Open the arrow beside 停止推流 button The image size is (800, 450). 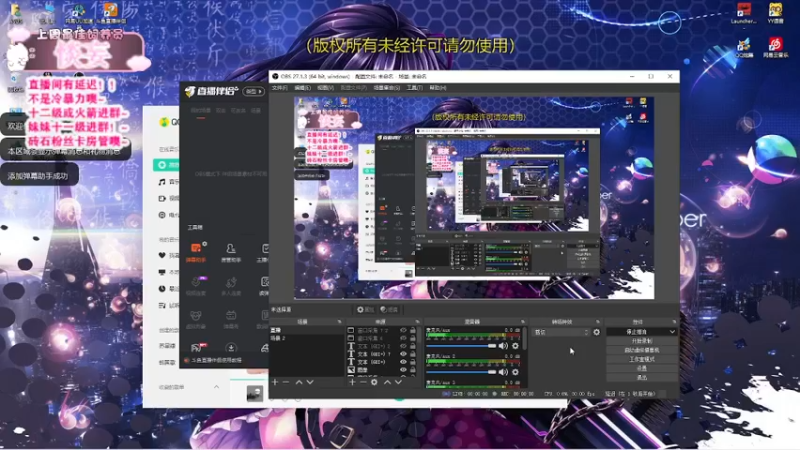click(672, 332)
